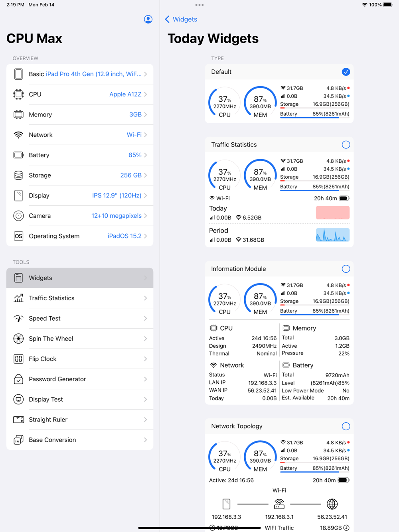Tap the router icon in Network Topology
Screen dimensions: 399x532
pyautogui.click(x=279, y=504)
